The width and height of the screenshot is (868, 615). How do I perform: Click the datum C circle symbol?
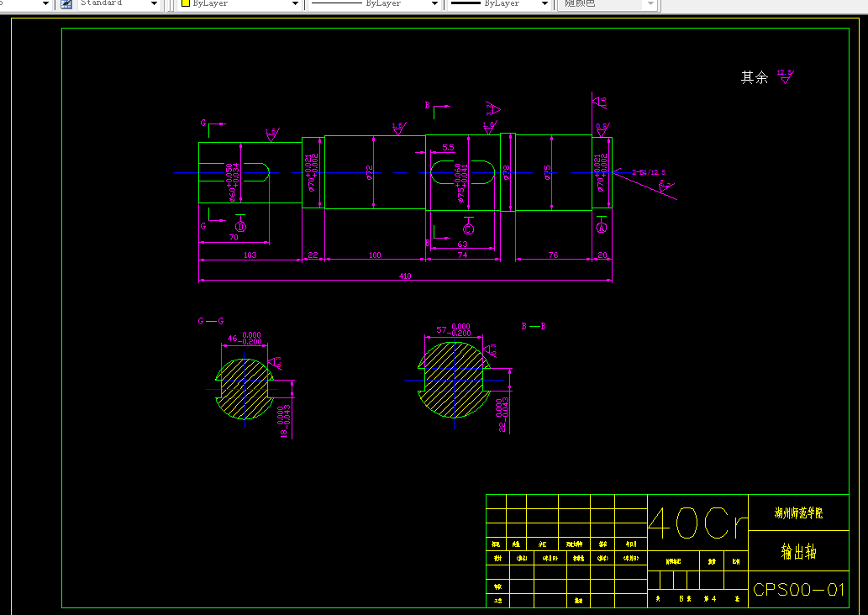pyautogui.click(x=468, y=229)
